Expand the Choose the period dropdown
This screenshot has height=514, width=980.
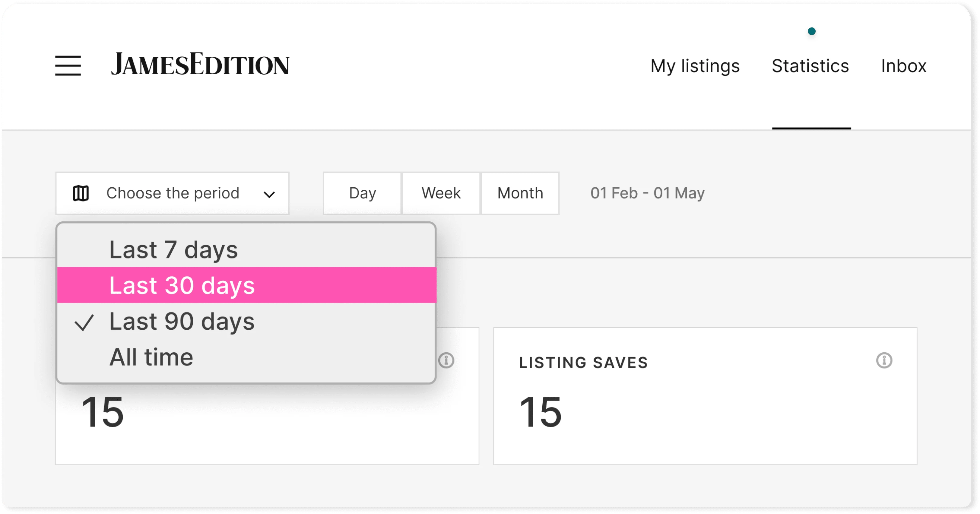pyautogui.click(x=172, y=193)
